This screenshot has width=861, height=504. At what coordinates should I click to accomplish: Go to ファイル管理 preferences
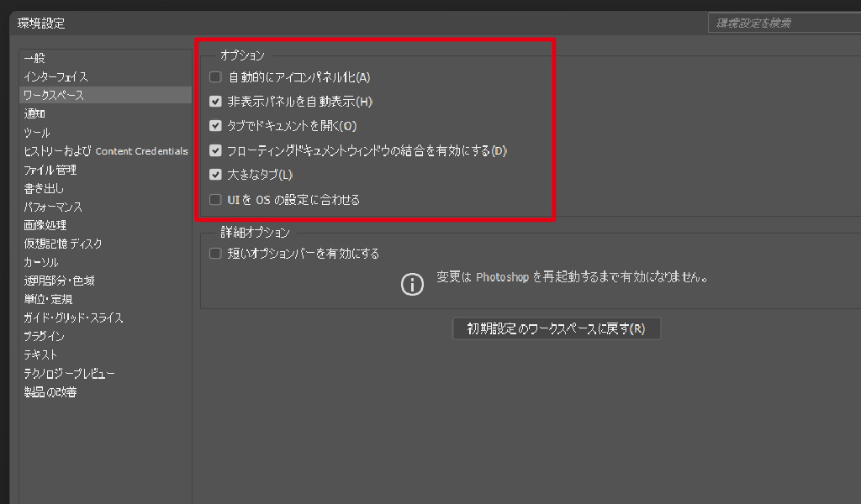click(x=50, y=170)
